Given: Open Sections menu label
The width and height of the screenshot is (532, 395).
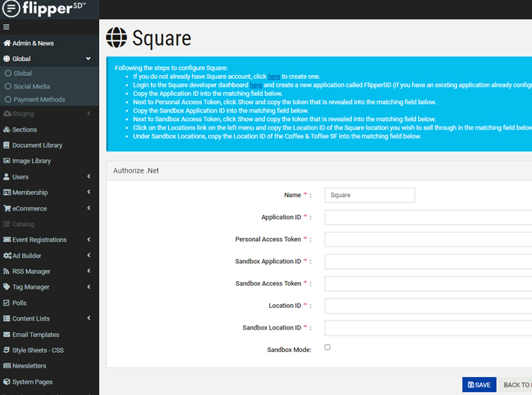Looking at the screenshot, I should (x=25, y=129).
